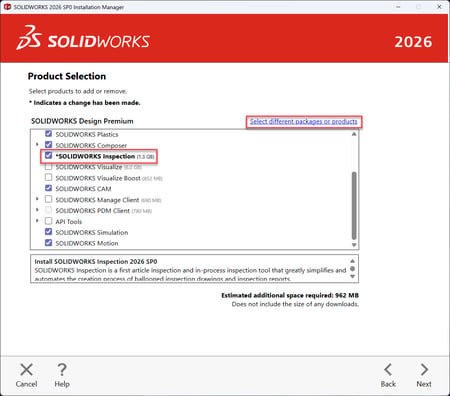Close the Installation Manager window

tap(439, 7)
